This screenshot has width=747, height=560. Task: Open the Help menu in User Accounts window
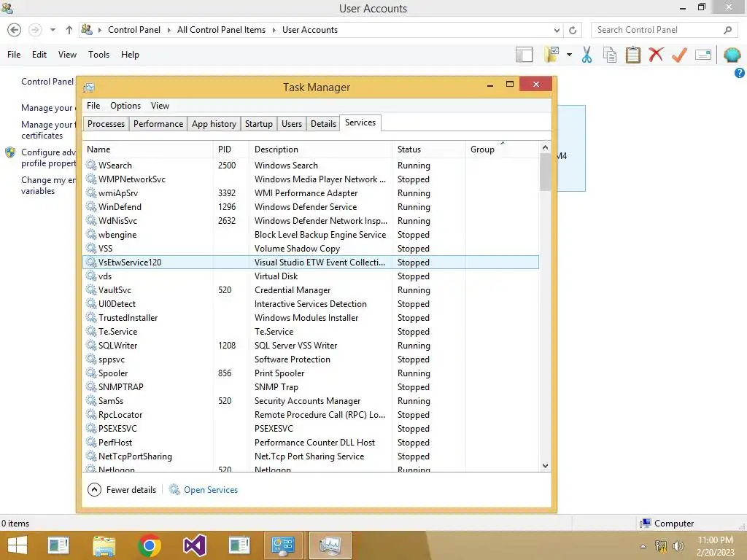130,55
